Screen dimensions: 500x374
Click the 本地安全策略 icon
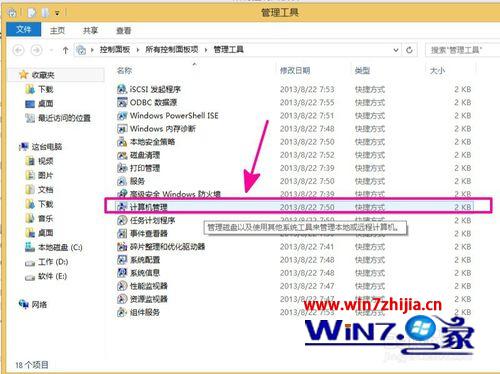[122, 142]
